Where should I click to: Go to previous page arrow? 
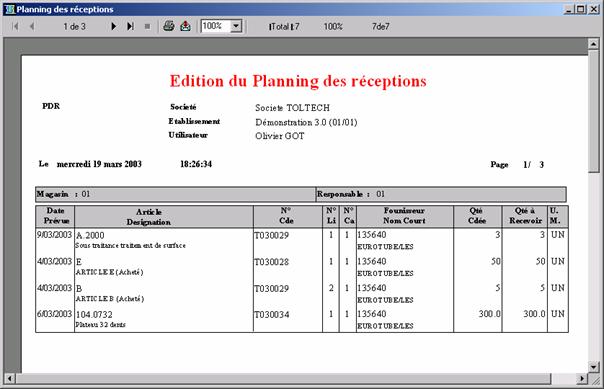32,26
